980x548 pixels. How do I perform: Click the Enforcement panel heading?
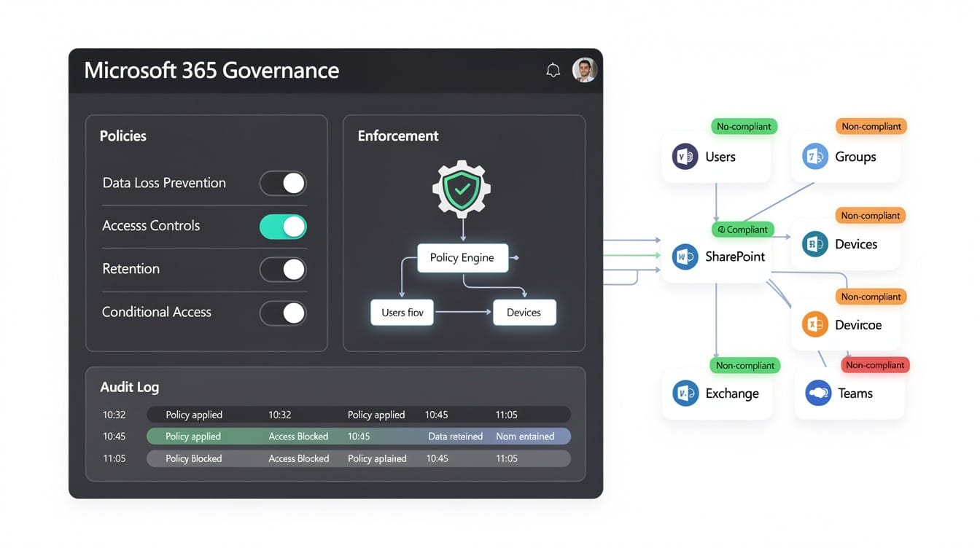click(398, 136)
